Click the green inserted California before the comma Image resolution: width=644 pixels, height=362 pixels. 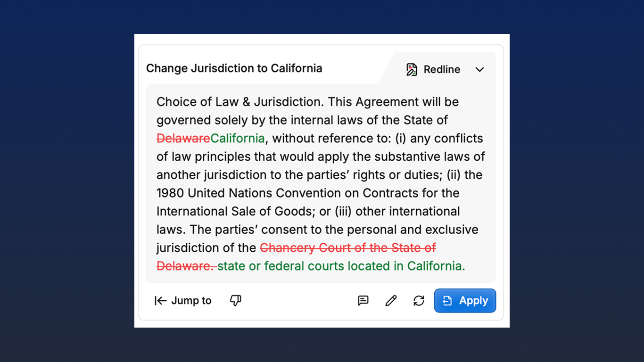(238, 139)
